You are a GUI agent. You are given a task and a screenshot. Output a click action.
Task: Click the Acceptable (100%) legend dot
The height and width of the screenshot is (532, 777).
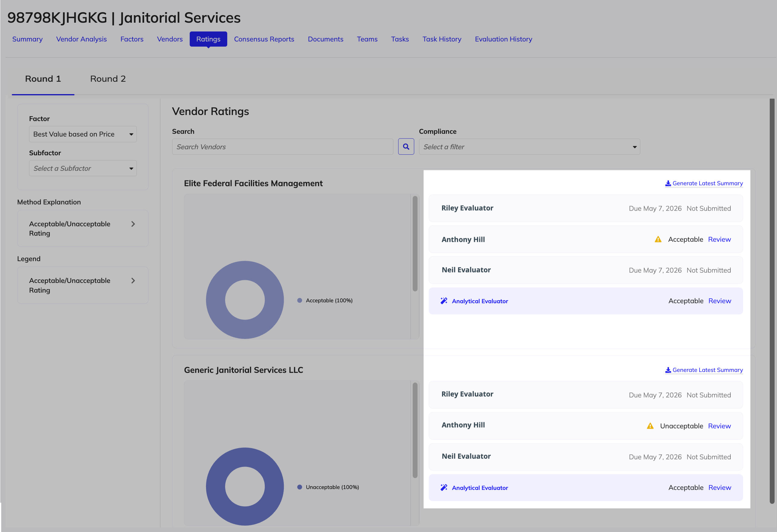[300, 300]
